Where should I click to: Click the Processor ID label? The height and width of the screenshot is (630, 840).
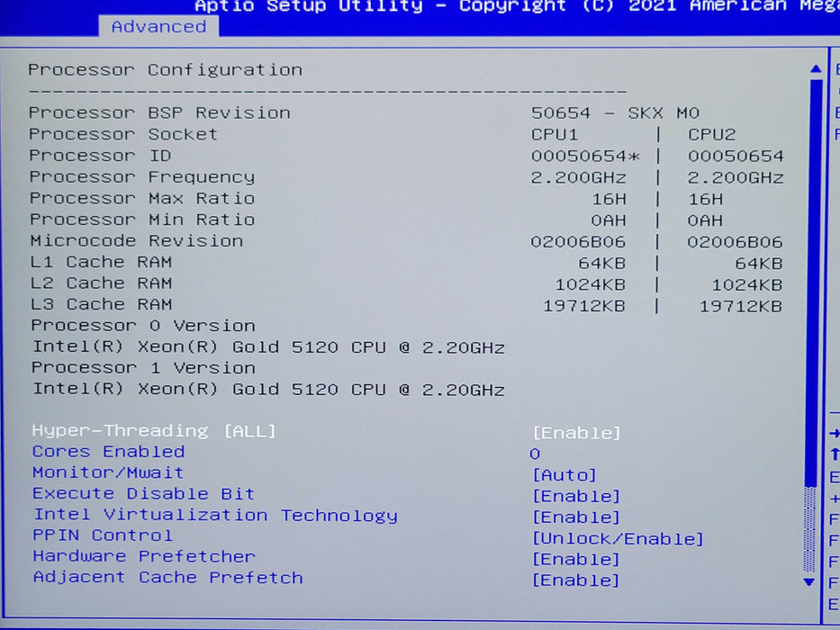100,156
